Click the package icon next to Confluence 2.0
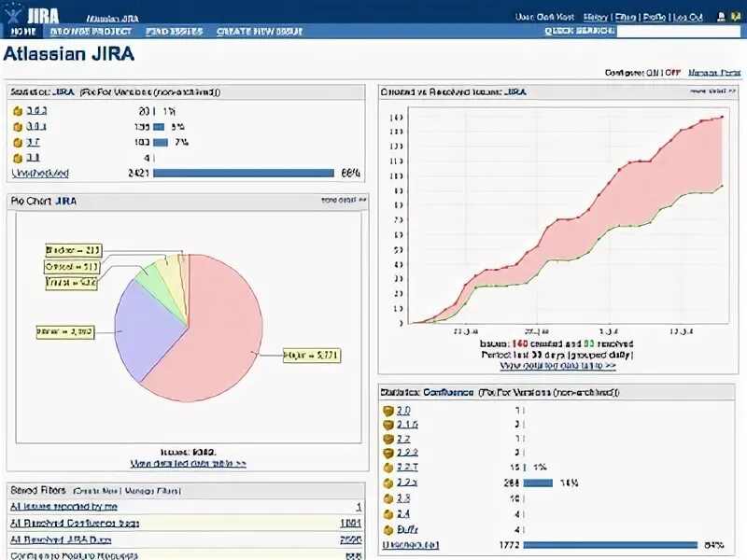The width and height of the screenshot is (747, 560). click(x=388, y=411)
